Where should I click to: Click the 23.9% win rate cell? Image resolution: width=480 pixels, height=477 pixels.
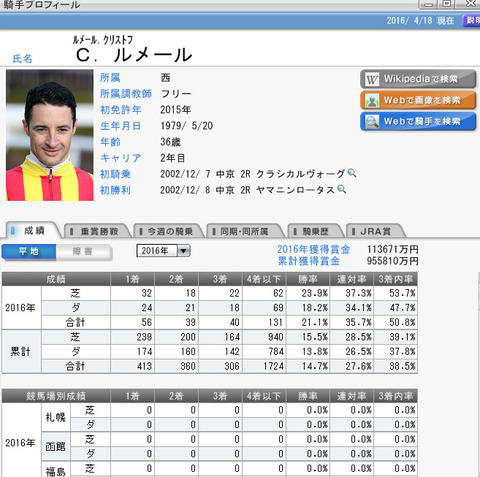[x=308, y=293]
